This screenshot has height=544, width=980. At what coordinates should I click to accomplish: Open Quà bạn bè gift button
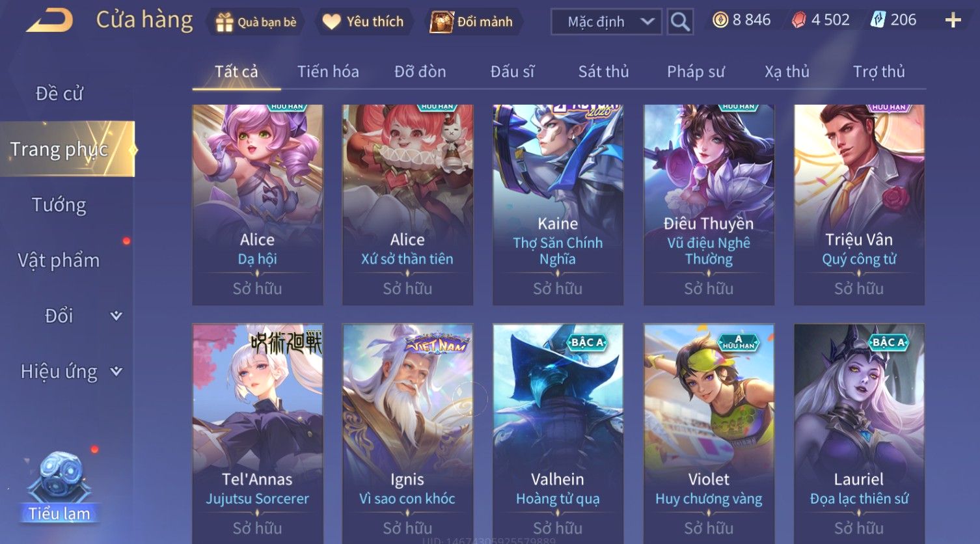[x=256, y=21]
